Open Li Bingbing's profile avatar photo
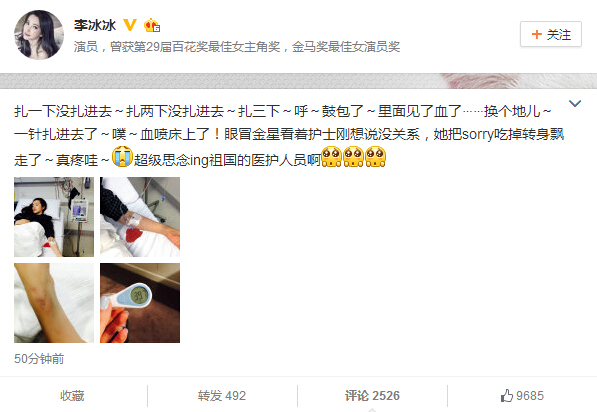The image size is (597, 412). [38, 35]
